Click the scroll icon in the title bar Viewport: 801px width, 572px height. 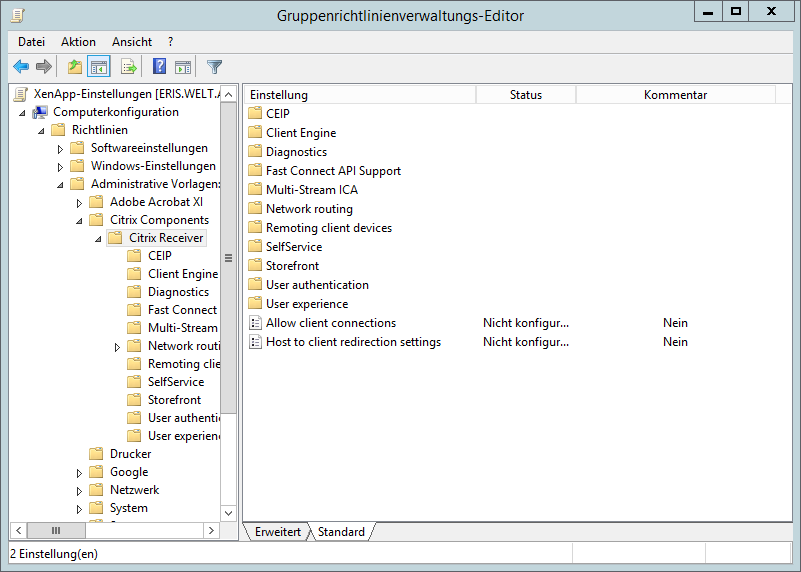click(18, 15)
